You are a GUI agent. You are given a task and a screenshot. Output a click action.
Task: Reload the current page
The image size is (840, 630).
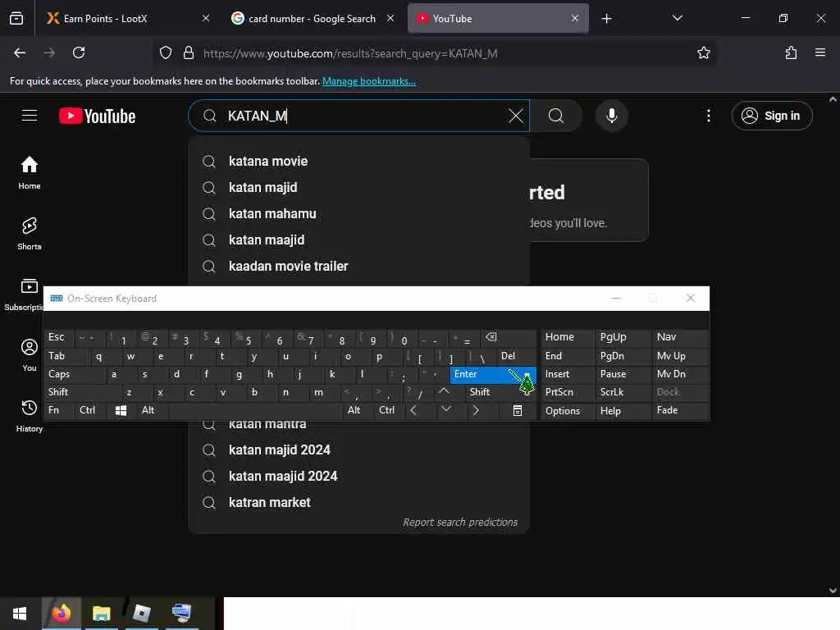tap(79, 52)
